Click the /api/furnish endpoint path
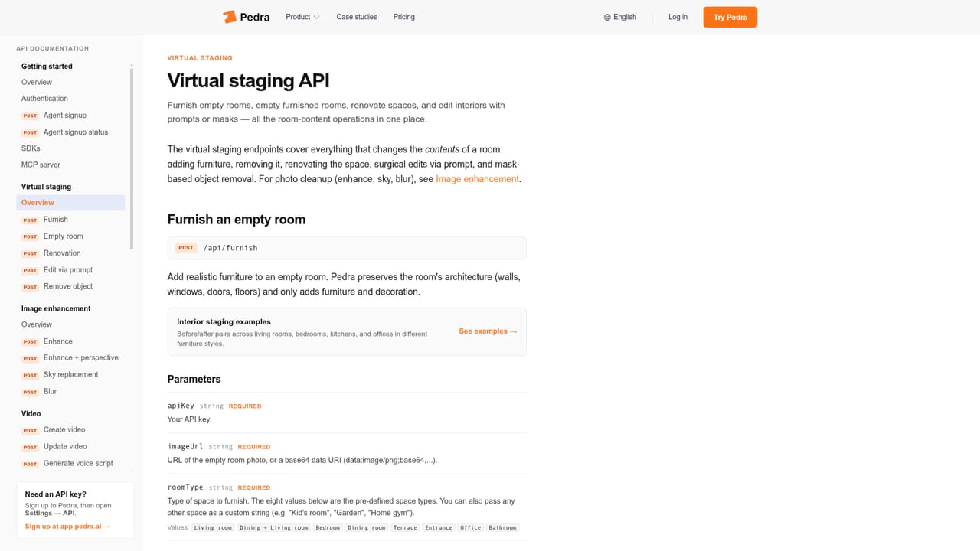Screen dimensions: 980x551 230,248
